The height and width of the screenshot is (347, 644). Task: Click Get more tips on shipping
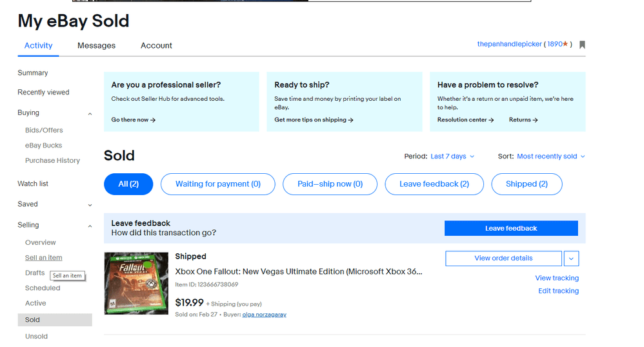pyautogui.click(x=314, y=120)
